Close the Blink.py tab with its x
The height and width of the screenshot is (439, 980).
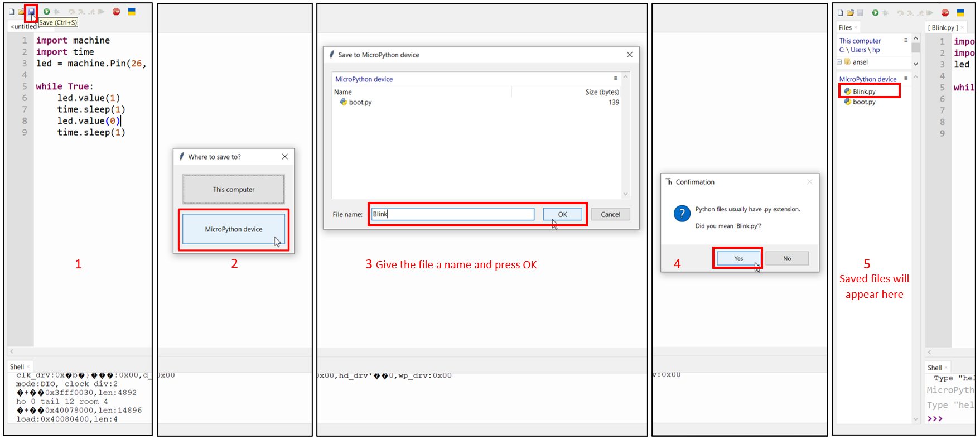[x=962, y=27]
